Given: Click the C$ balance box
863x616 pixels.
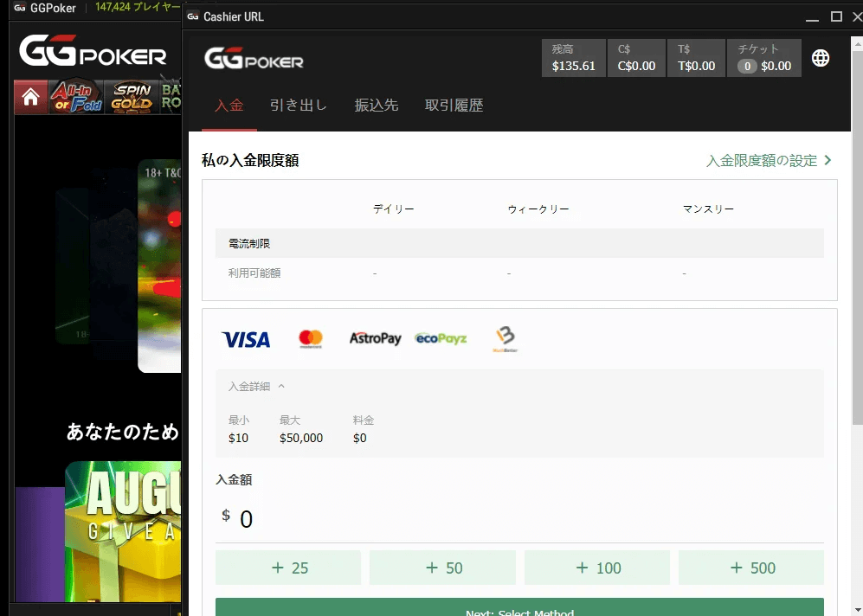Looking at the screenshot, I should tap(636, 58).
